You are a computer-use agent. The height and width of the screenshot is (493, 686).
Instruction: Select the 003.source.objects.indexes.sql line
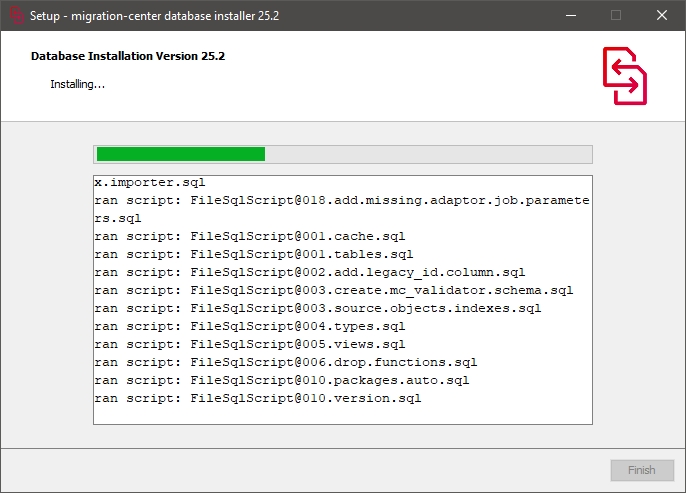pos(318,309)
